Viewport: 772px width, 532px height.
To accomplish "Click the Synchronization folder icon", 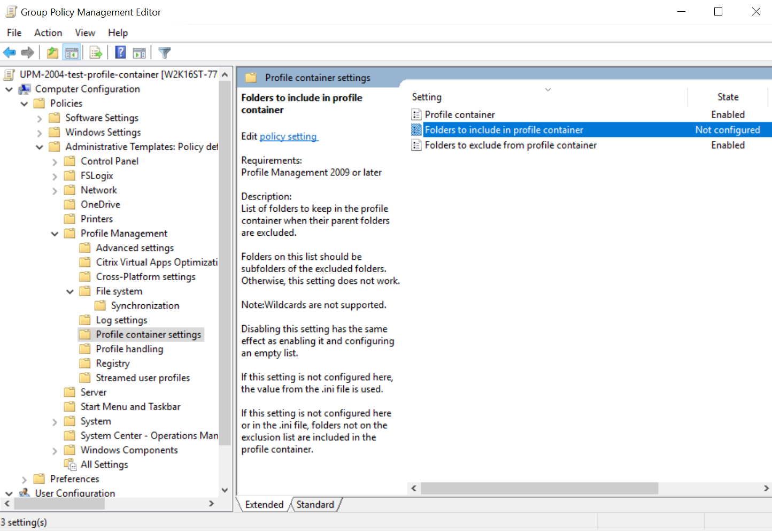I will click(x=100, y=305).
